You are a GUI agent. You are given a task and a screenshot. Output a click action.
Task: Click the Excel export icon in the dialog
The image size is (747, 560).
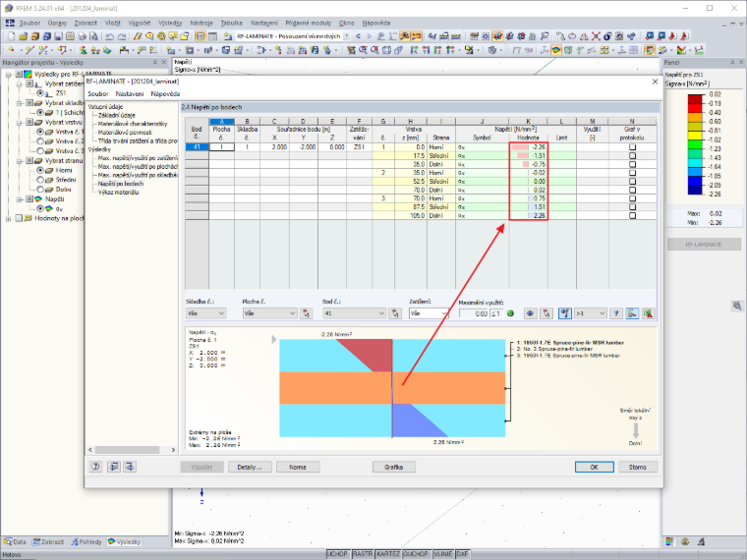point(648,313)
